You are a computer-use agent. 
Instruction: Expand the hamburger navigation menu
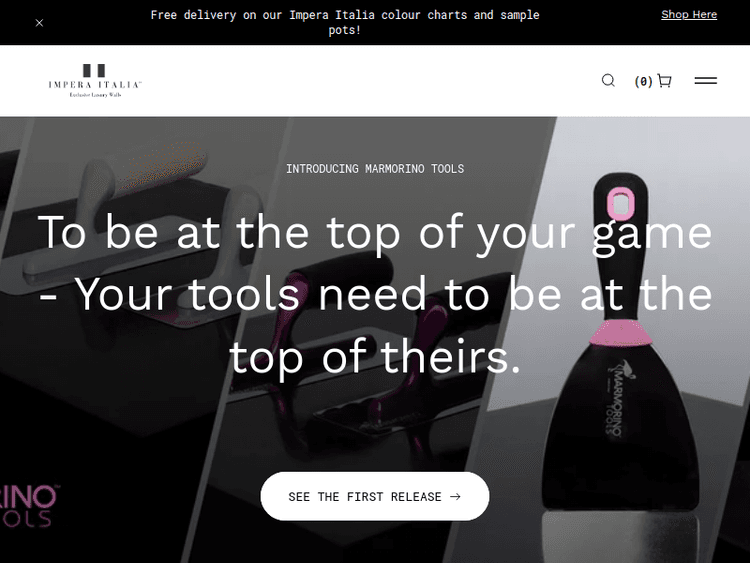[706, 80]
